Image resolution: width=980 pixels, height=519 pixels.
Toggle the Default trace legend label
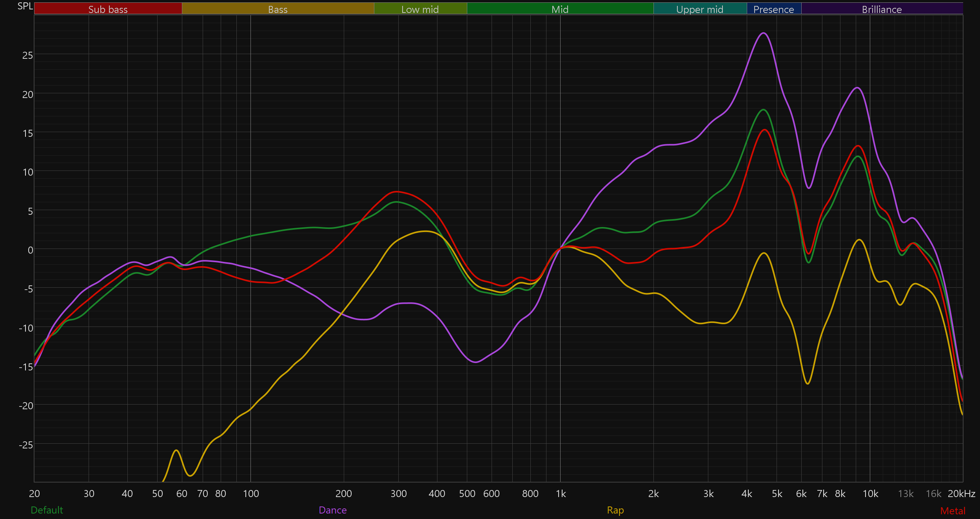click(47, 510)
